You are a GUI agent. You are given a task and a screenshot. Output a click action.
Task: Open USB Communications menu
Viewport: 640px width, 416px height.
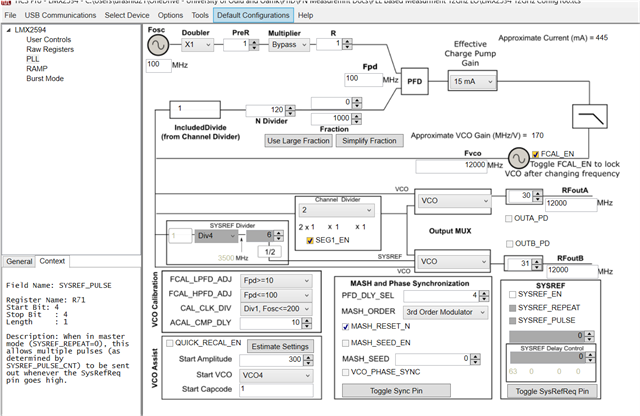tap(60, 15)
